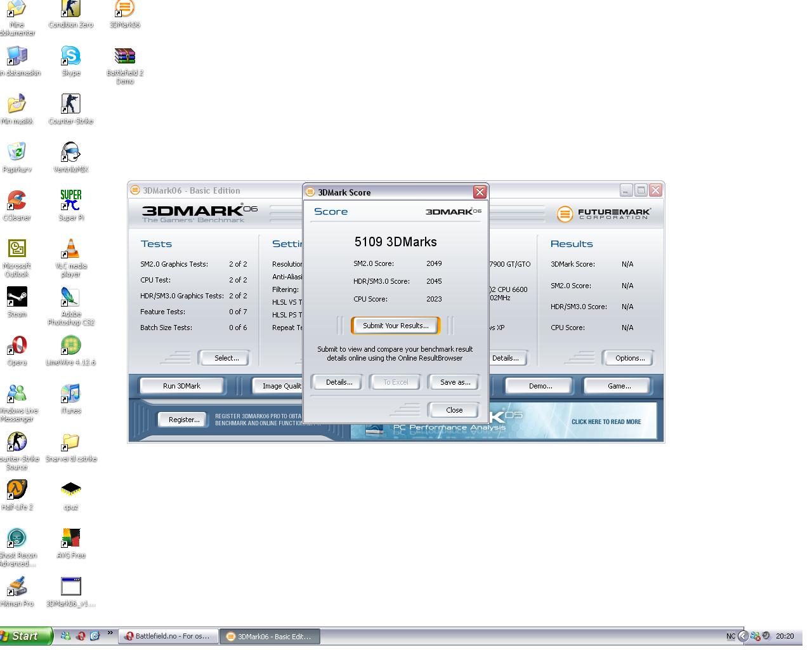Viewport: 812px width, 650px height.
Task: Switch to Battlefield.no taskbar window
Action: coord(168,636)
